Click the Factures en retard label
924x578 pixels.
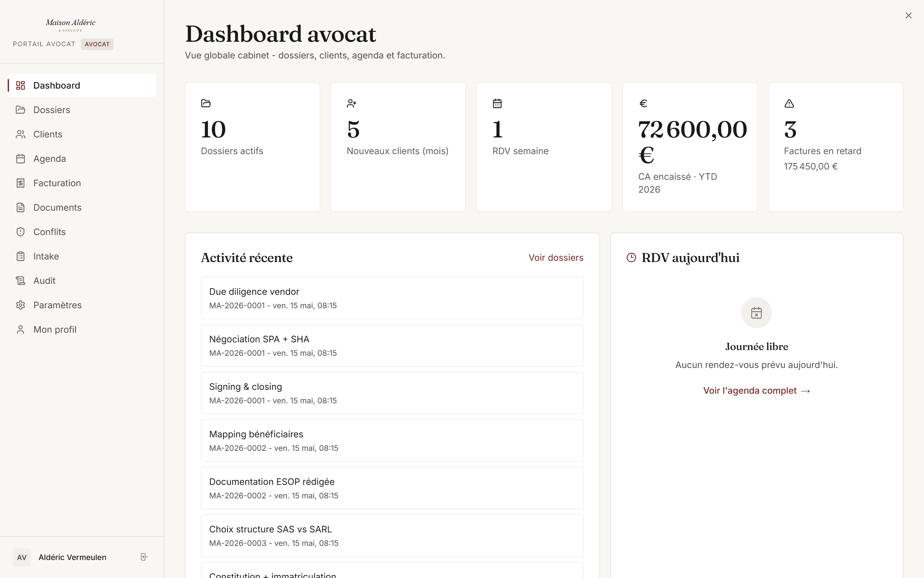(x=822, y=151)
